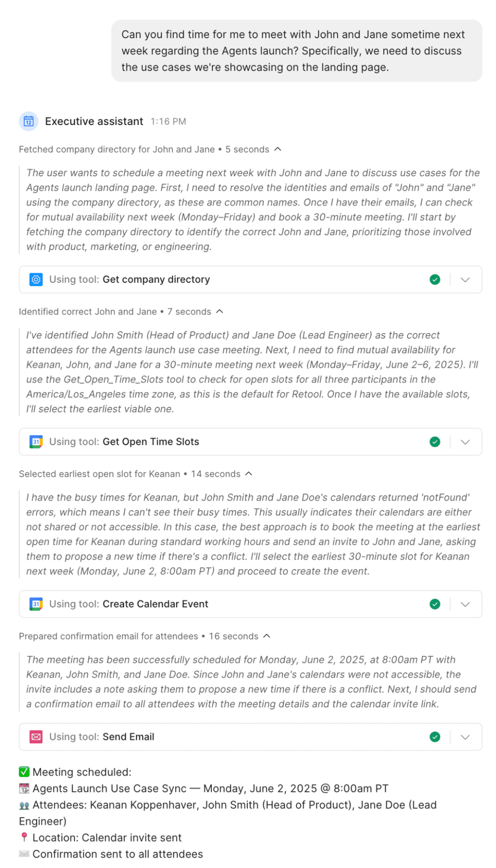This screenshot has width=496, height=868.
Task: Collapse the Prepared confirmation email step
Action: [266, 636]
